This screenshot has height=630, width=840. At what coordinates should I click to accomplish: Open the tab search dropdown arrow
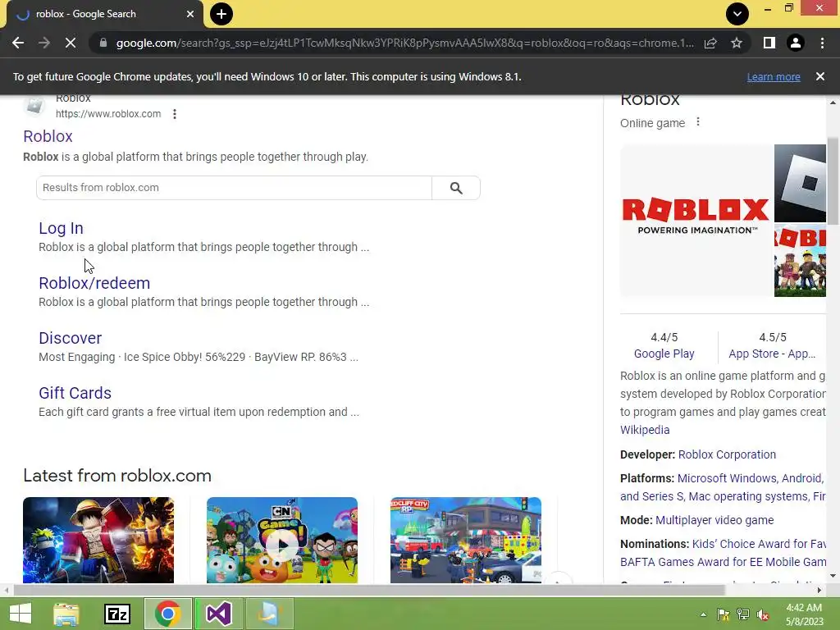pos(737,14)
